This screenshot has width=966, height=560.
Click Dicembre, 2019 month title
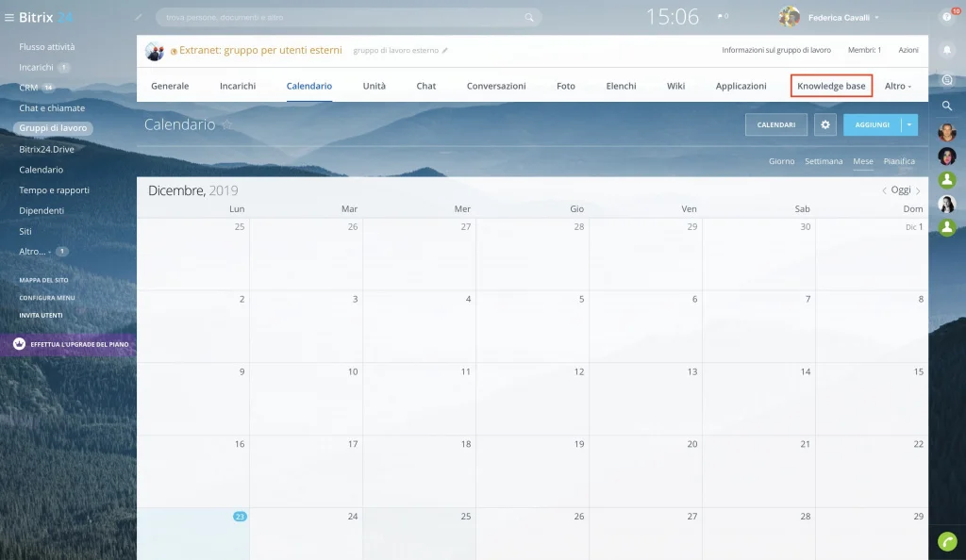tap(192, 190)
